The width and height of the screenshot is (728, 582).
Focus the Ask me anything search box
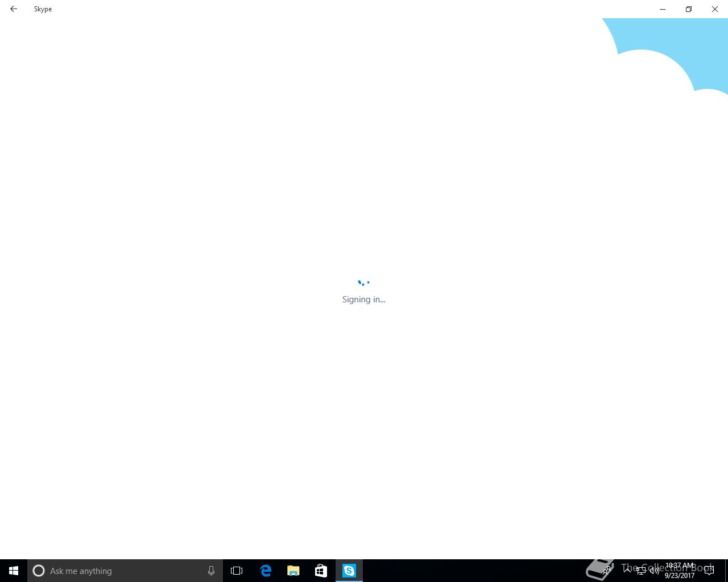pyautogui.click(x=125, y=571)
